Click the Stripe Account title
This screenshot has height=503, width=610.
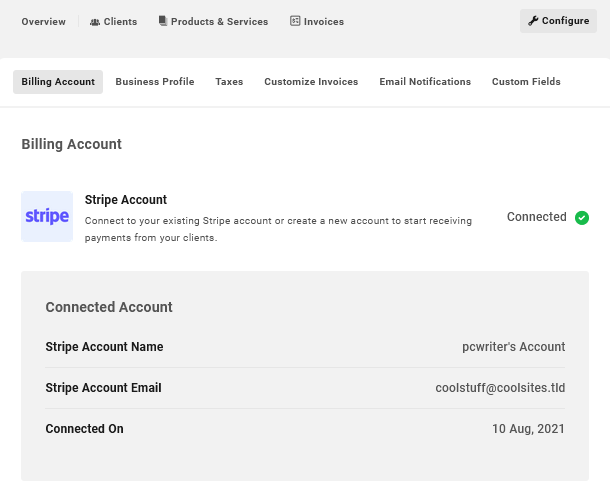(x=126, y=200)
